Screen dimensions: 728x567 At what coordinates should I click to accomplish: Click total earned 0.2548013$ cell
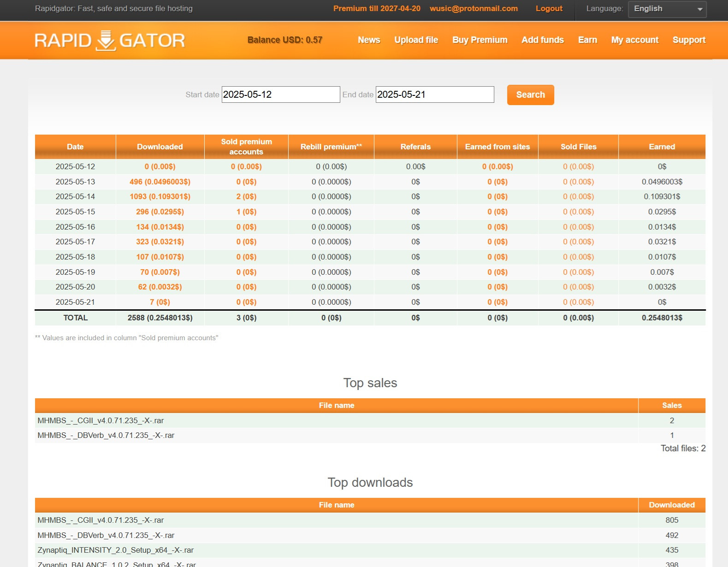(662, 318)
